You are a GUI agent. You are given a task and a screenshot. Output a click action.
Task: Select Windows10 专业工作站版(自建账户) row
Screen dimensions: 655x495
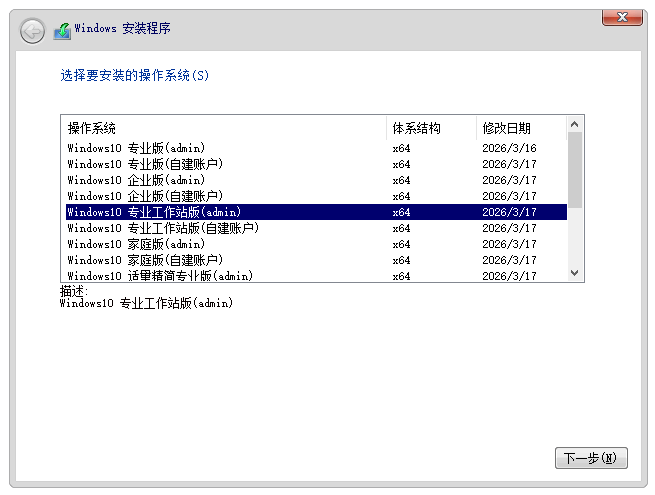click(x=316, y=228)
